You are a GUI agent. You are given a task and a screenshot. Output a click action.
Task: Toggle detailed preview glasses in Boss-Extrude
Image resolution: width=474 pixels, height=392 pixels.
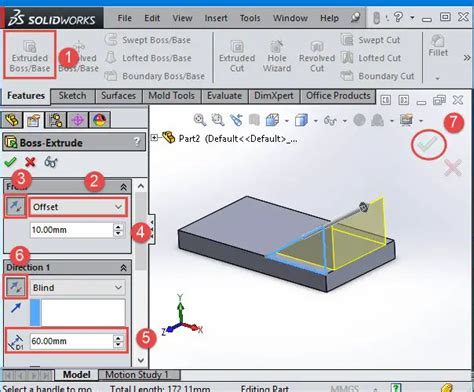click(51, 162)
